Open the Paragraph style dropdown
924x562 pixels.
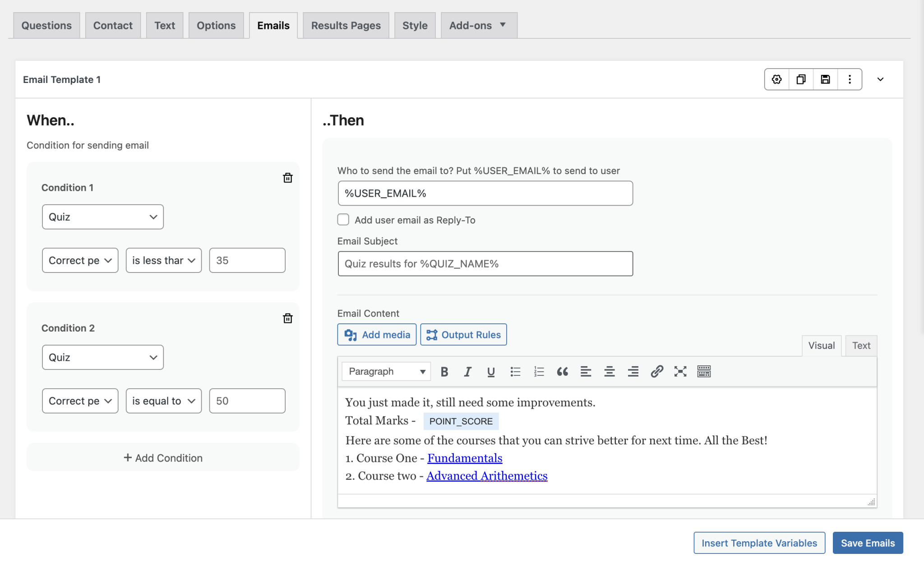(385, 371)
